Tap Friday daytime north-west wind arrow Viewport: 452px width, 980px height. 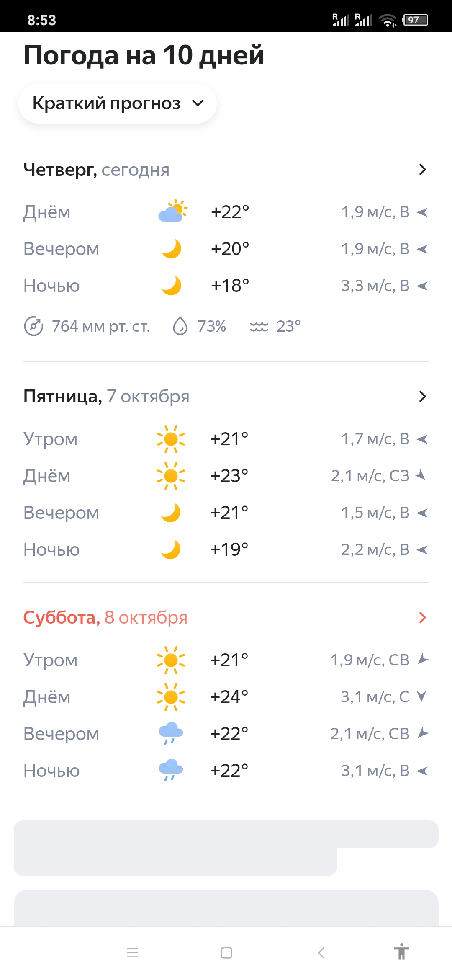pyautogui.click(x=420, y=475)
